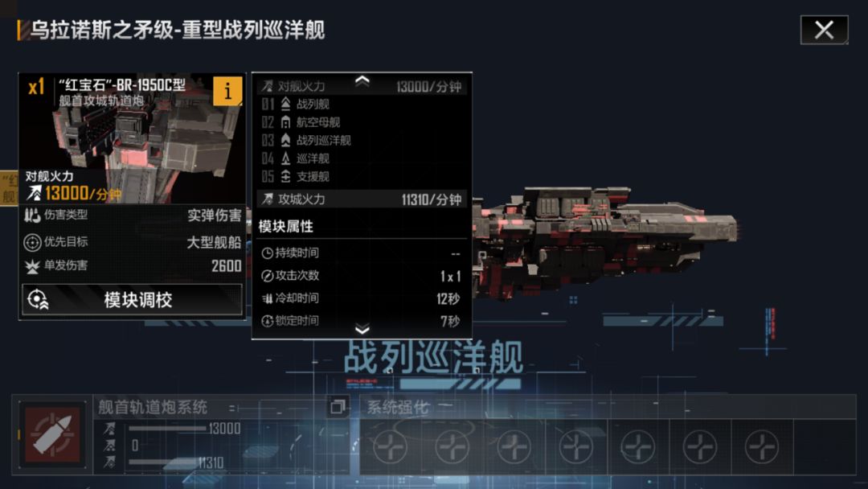This screenshot has width=868, height=489.
Task: Click the 战列舰 battleship class icon
Action: (x=285, y=104)
